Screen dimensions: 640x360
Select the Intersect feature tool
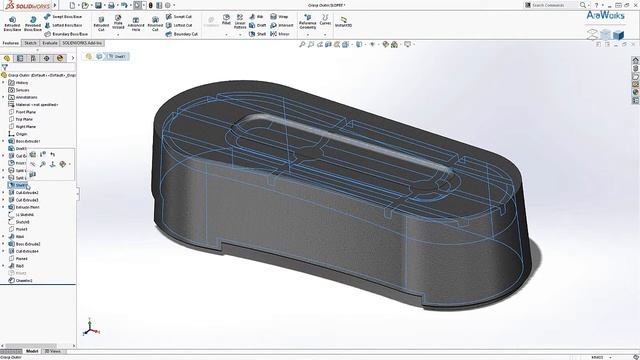pyautogui.click(x=282, y=25)
